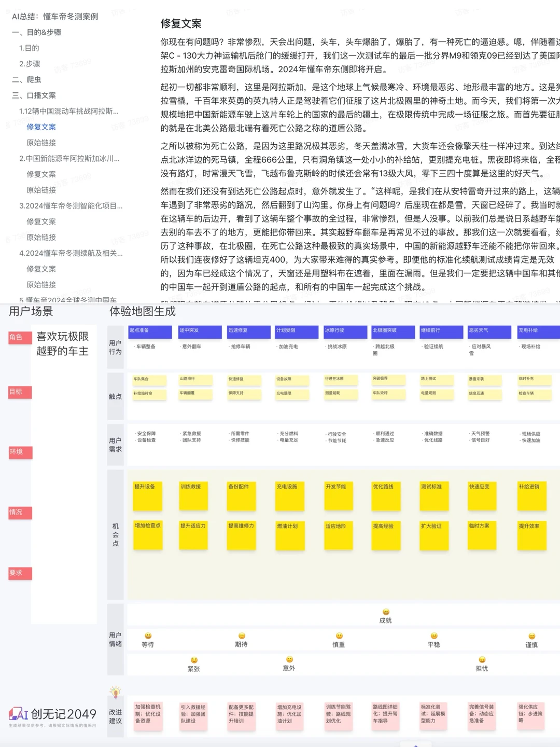The height and width of the screenshot is (747, 560).
Task: Open outline entry 4.2024懂车帝冬测续航及相关
Action: tap(71, 253)
